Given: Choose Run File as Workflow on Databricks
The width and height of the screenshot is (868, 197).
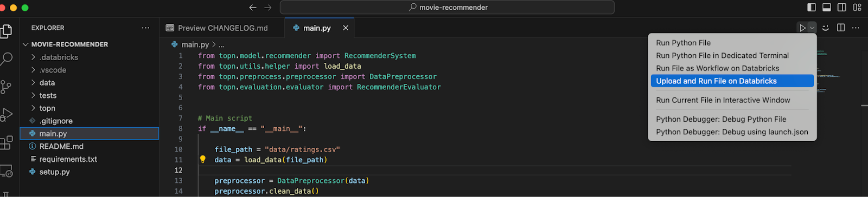Looking at the screenshot, I should pos(732,68).
